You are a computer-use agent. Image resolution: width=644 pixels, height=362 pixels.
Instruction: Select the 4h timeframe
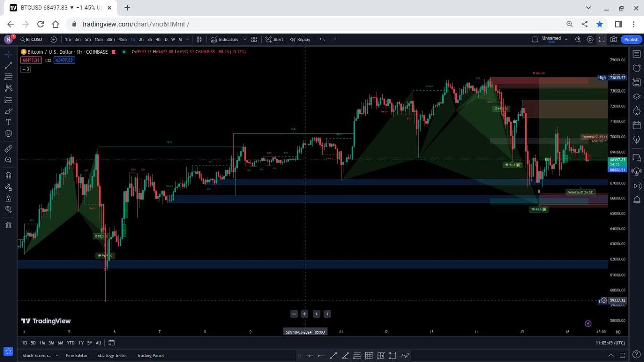pos(158,39)
